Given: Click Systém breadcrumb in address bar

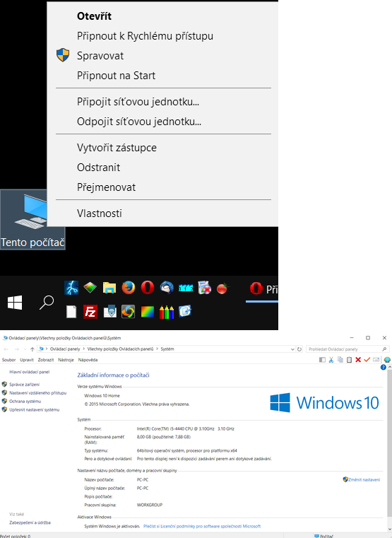Looking at the screenshot, I should coord(167,349).
